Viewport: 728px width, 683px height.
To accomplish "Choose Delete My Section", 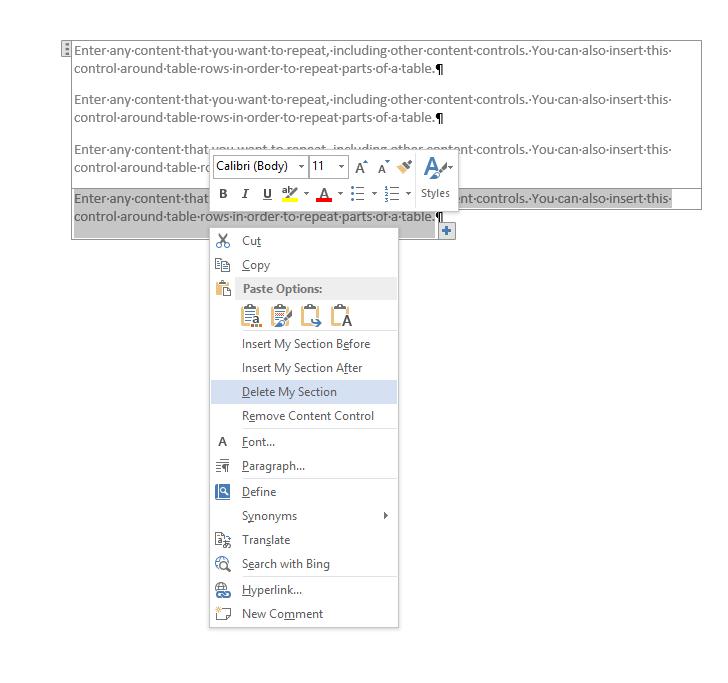I will 304,392.
